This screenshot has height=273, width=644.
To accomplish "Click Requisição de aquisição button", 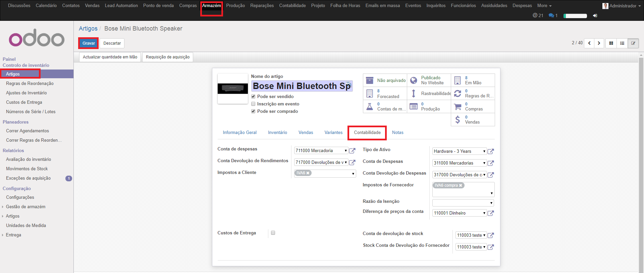I will (x=168, y=57).
